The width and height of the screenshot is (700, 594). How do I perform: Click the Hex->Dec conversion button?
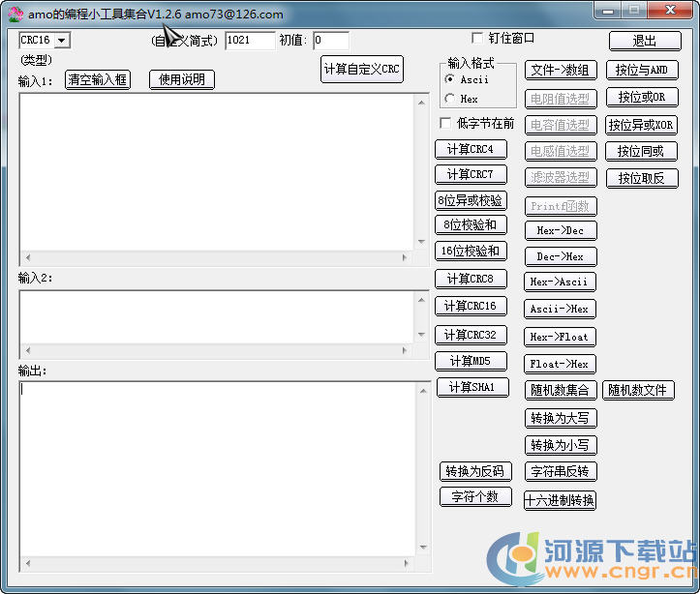tap(561, 231)
